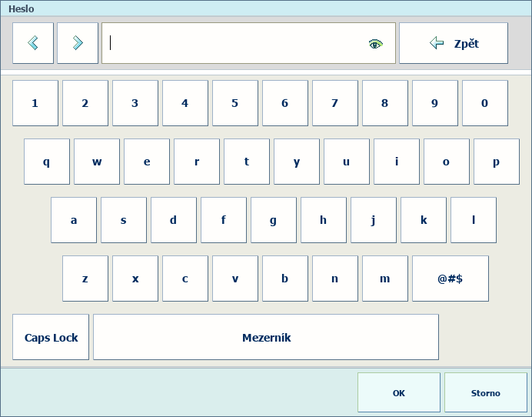Move cursor left with the left chevron
The image size is (532, 417).
(33, 43)
